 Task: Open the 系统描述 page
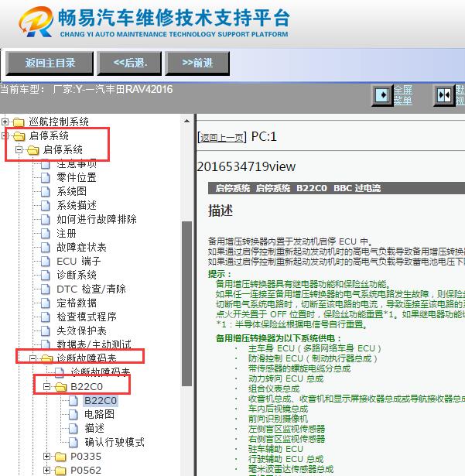pos(77,205)
